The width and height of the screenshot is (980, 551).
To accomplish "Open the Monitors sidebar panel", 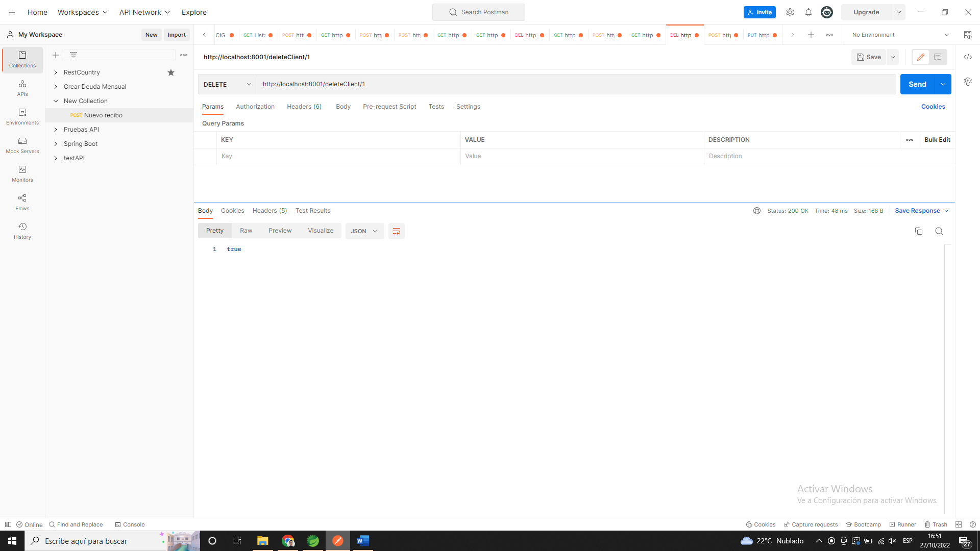I will (22, 173).
